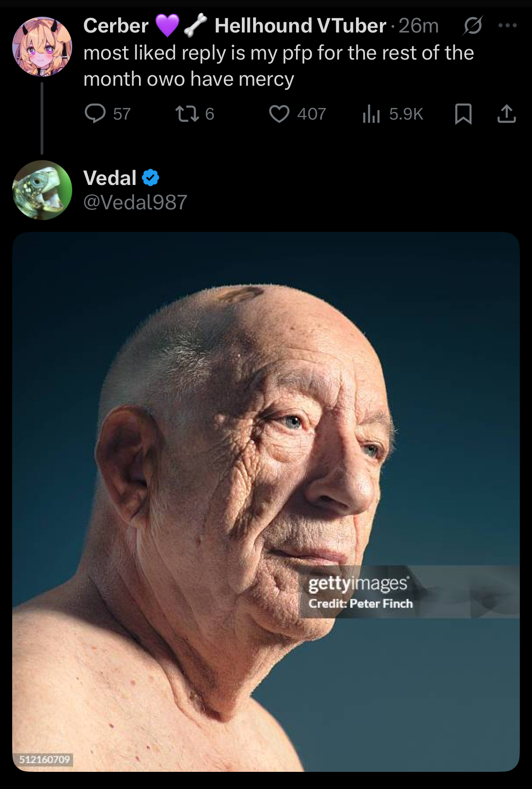Image resolution: width=532 pixels, height=789 pixels.
Task: Repost Cerber's tweet via retweet icon
Action: (187, 114)
